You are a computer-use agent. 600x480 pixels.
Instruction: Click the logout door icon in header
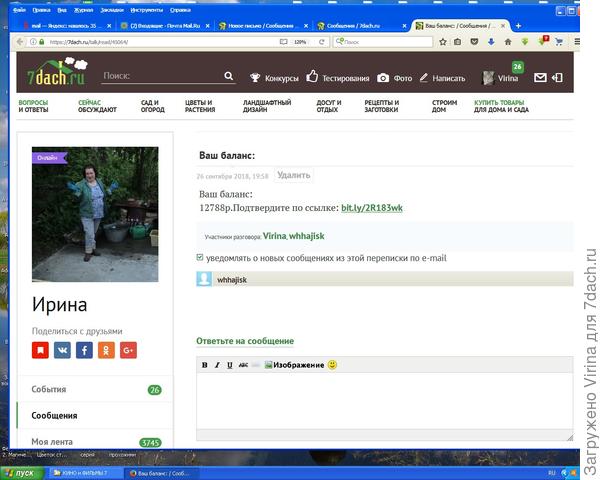tap(557, 78)
